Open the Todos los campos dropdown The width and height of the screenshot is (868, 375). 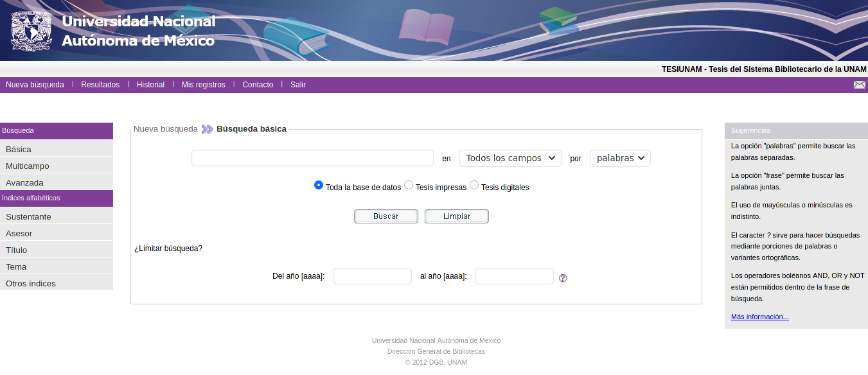click(x=510, y=158)
